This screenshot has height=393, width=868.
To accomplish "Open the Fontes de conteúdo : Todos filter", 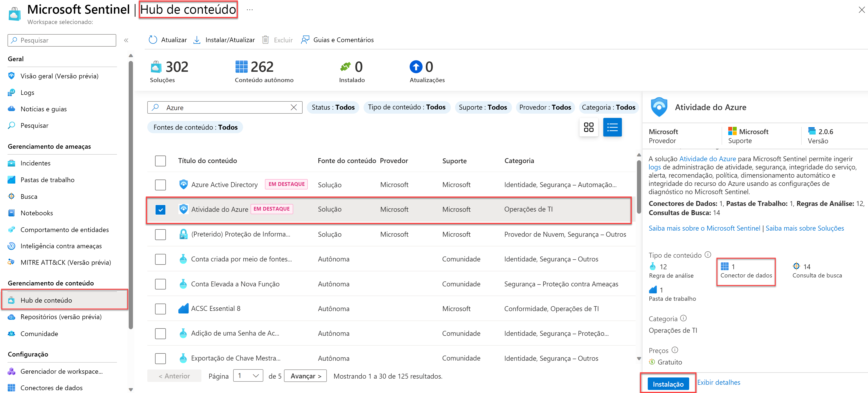I will coord(195,127).
